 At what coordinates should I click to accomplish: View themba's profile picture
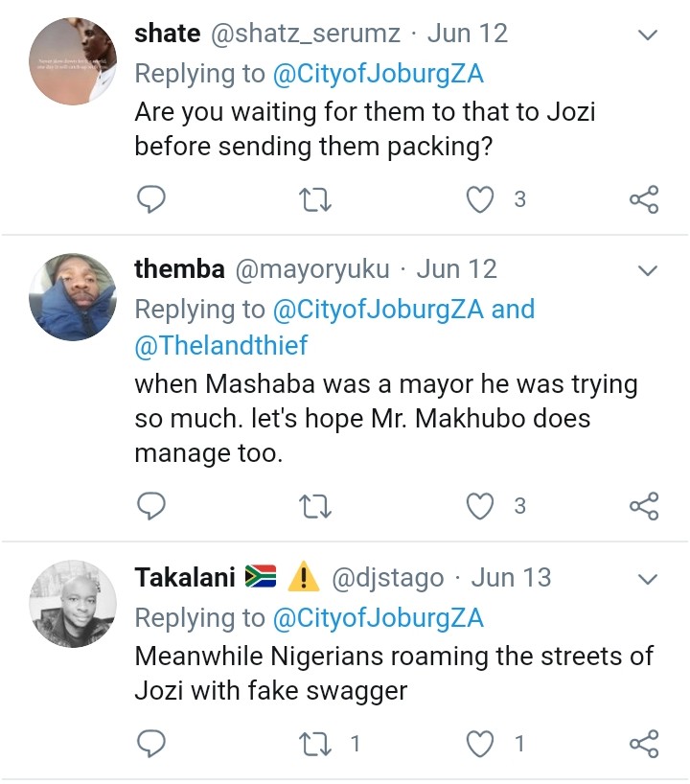[73, 297]
